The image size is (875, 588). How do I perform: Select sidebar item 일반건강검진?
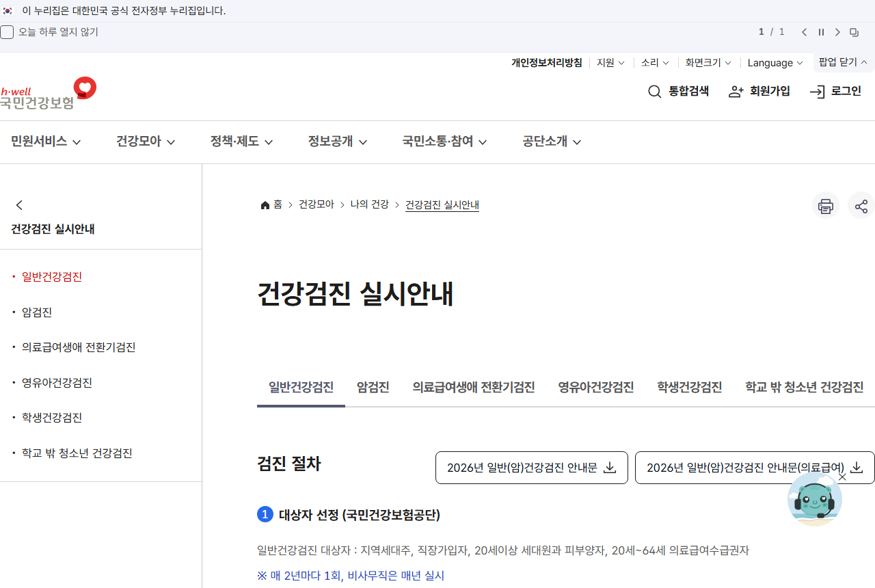click(52, 277)
